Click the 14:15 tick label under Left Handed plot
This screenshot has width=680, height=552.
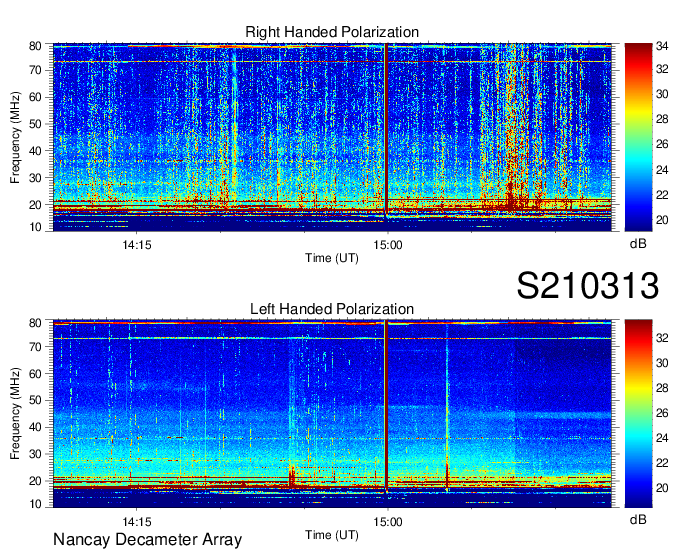tap(137, 522)
